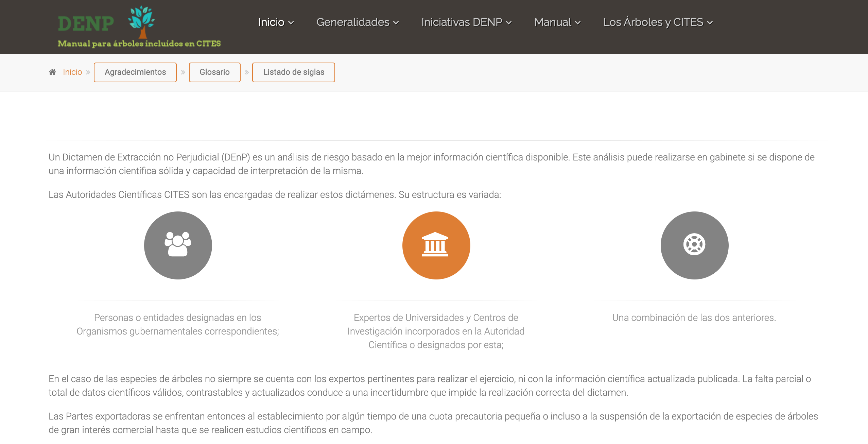Expand chevron beside Los Árboles y CITES
Screen dimensions: 868x444
tap(710, 23)
